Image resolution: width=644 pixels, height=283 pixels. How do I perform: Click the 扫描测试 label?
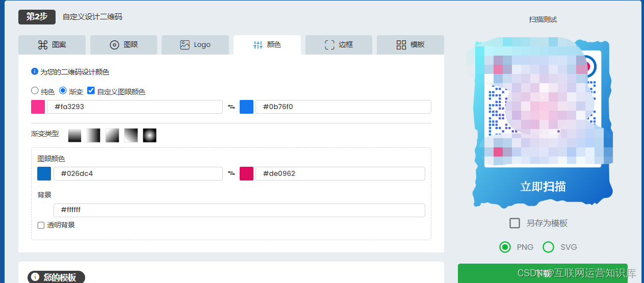543,19
